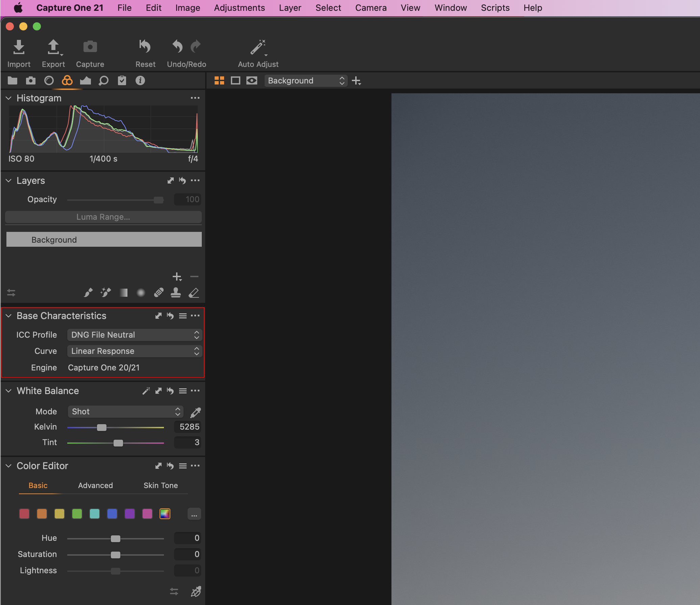Click the Auto Adjust magic wand

258,47
